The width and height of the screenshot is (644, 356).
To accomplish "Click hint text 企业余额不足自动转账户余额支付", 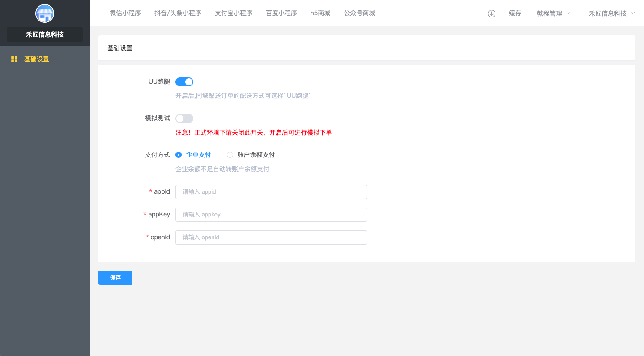I will 222,169.
